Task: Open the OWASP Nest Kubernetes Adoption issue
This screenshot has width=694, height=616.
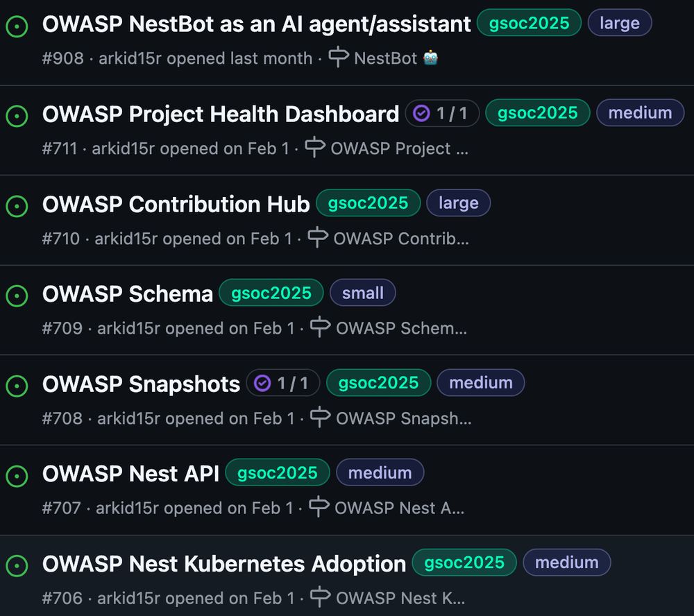Action: tap(224, 564)
